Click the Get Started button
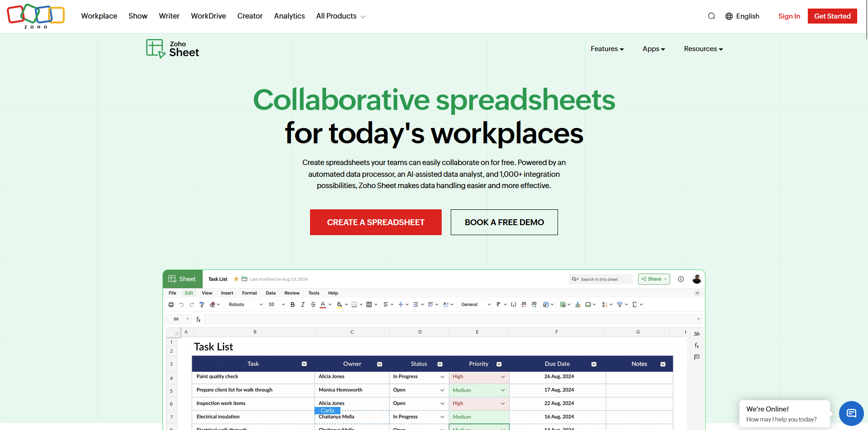 pos(832,16)
